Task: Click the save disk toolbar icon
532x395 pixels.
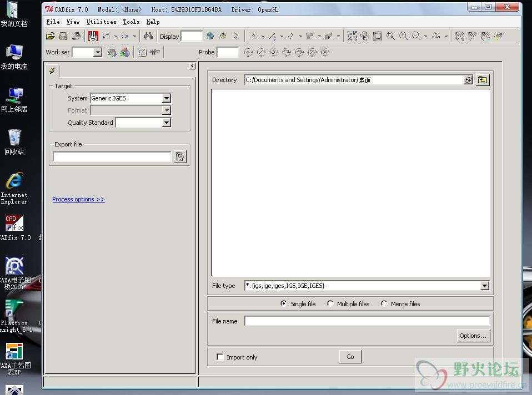Action: coord(63,36)
